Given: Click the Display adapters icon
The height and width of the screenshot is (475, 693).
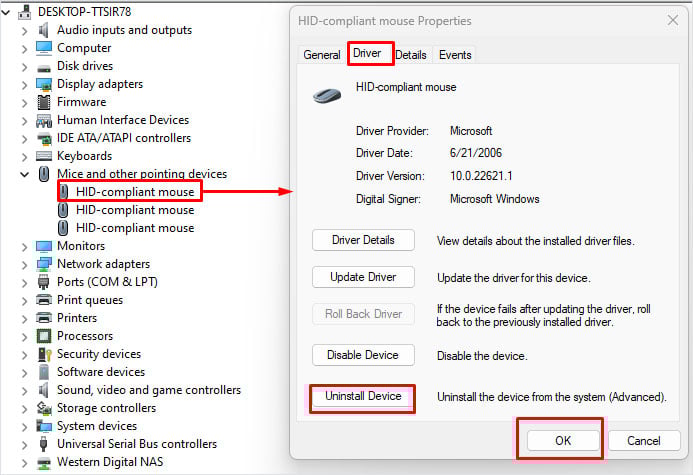Looking at the screenshot, I should tap(44, 84).
